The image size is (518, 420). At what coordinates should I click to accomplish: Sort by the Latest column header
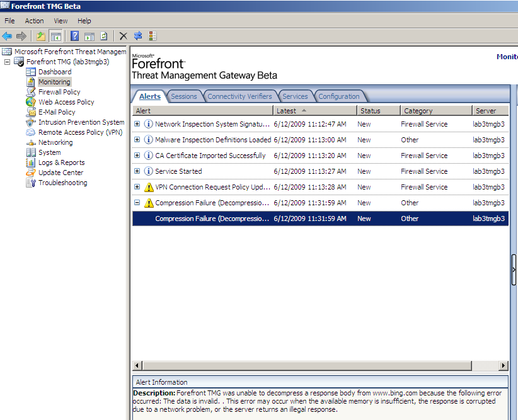click(315, 111)
